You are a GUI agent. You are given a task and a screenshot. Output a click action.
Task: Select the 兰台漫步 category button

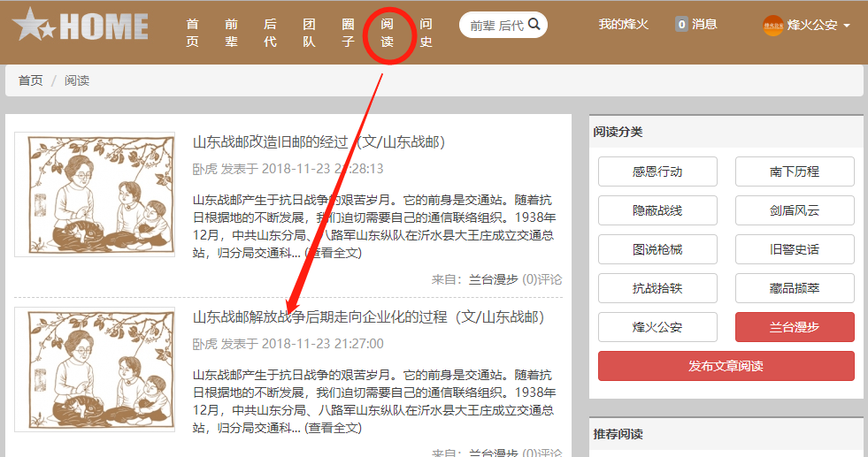tap(794, 327)
